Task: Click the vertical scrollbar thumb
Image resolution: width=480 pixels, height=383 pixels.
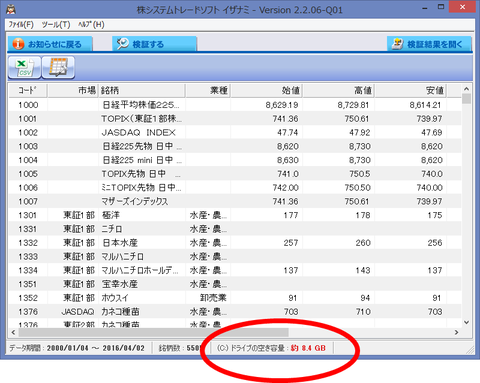Action: click(x=466, y=99)
